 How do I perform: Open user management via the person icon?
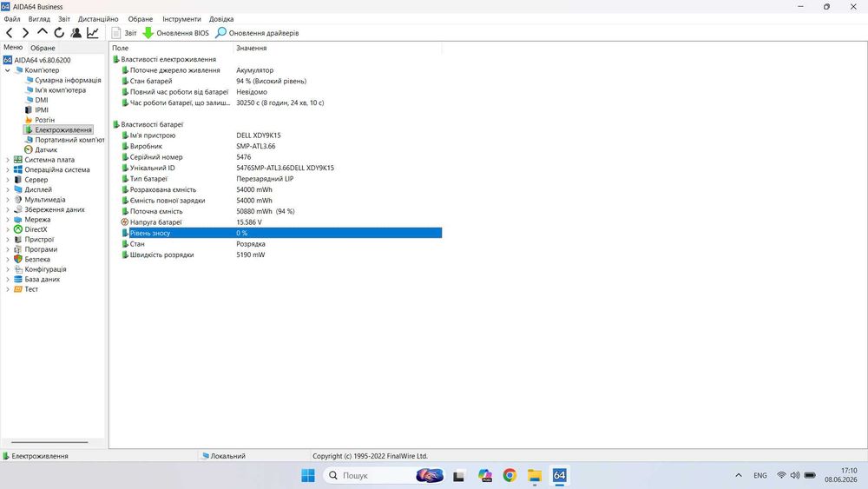click(x=76, y=33)
